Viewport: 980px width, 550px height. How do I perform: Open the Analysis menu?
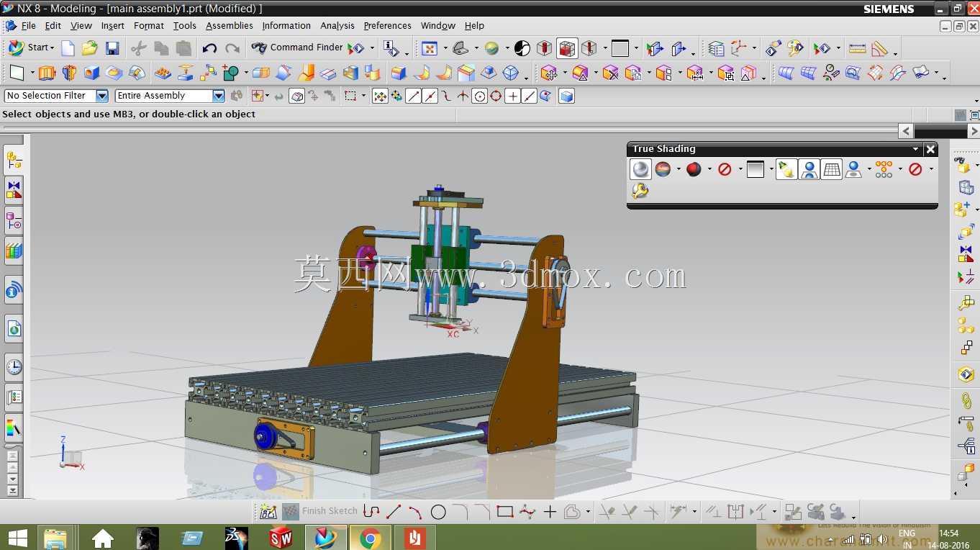(x=337, y=25)
